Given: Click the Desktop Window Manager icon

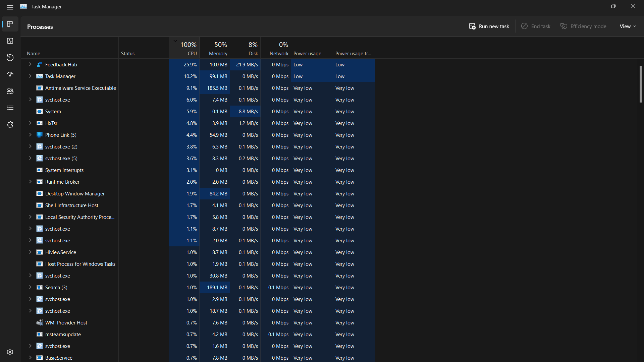Looking at the screenshot, I should click(40, 193).
